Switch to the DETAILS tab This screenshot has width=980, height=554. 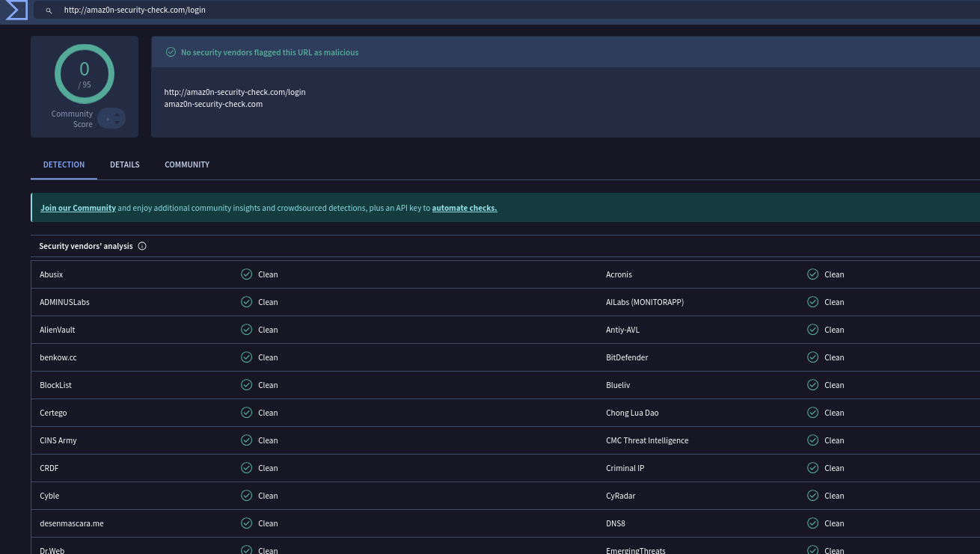click(x=124, y=164)
